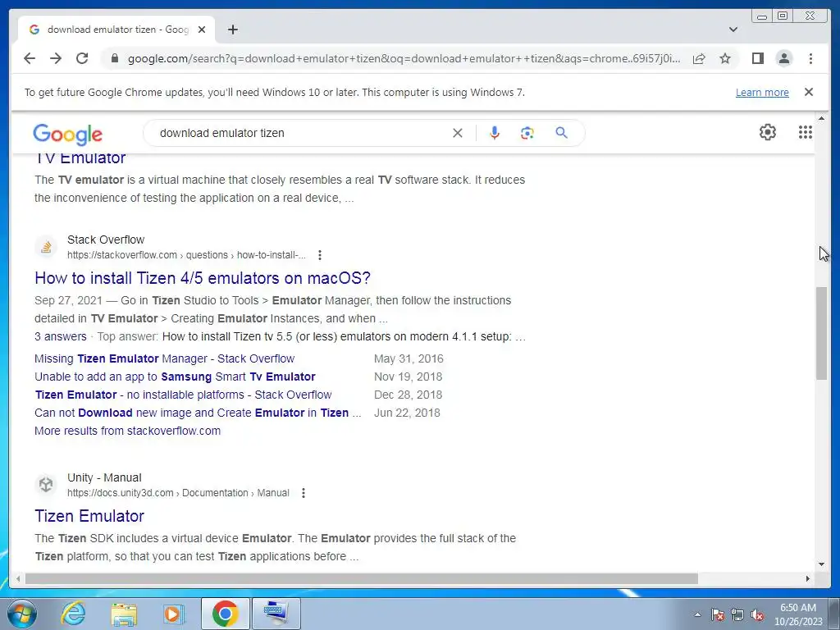Viewport: 840px width, 630px height.
Task: Open the Google apps grid
Action: [806, 132]
